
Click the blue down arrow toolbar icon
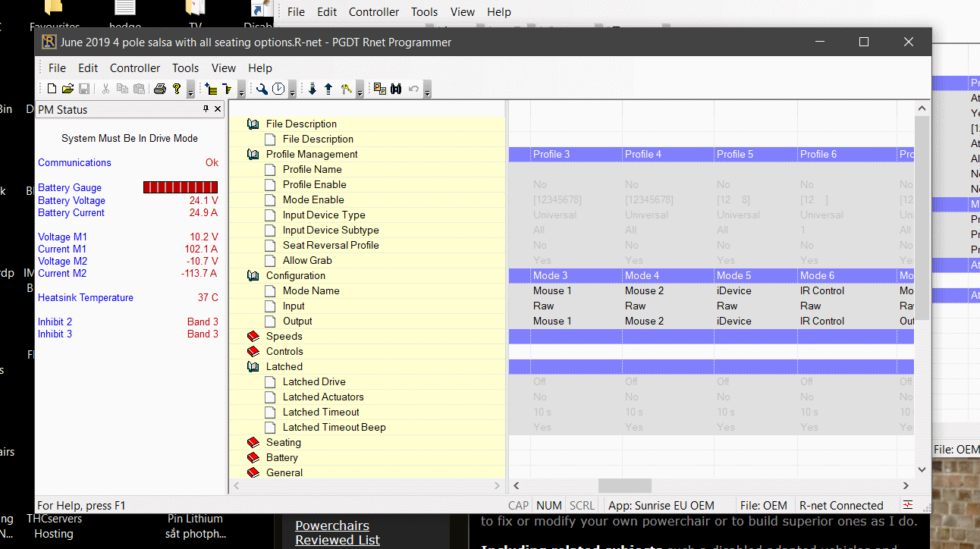tap(312, 89)
